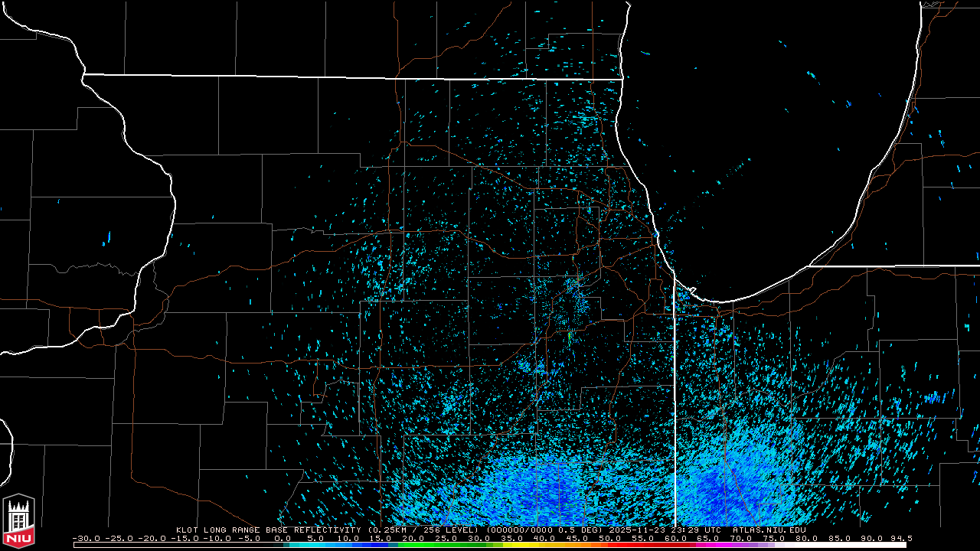Click the cyan section of color scale

pyautogui.click(x=306, y=545)
